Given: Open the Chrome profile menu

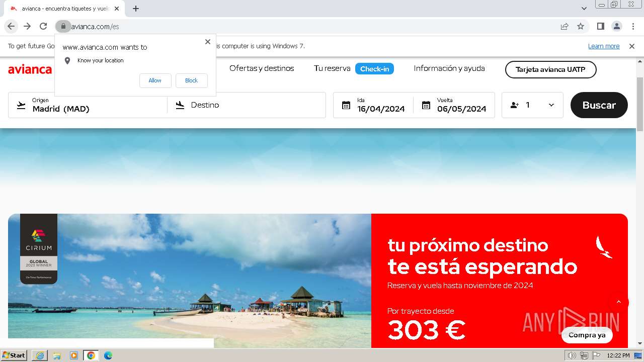Looking at the screenshot, I should coord(616,26).
